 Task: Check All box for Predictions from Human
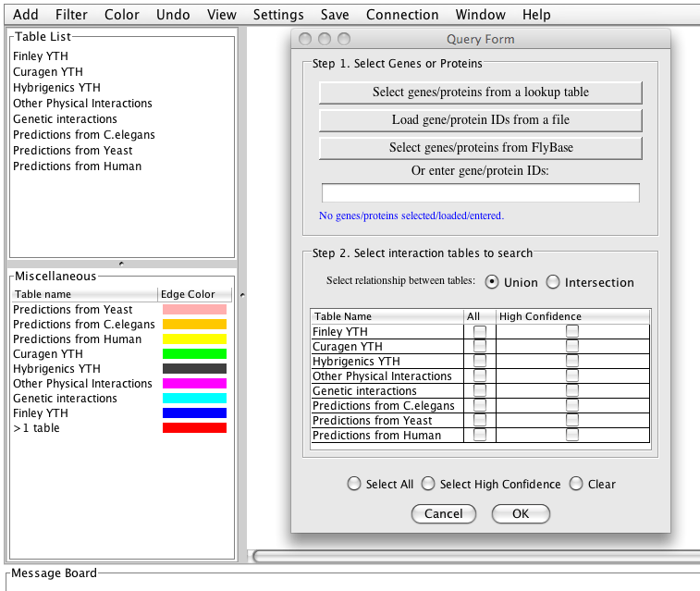pyautogui.click(x=480, y=435)
